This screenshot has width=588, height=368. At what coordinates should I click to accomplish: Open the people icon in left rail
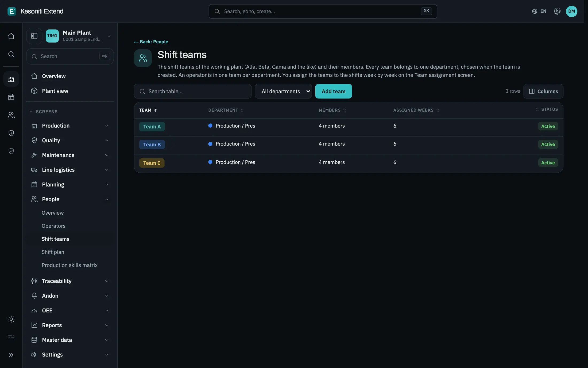coord(11,115)
